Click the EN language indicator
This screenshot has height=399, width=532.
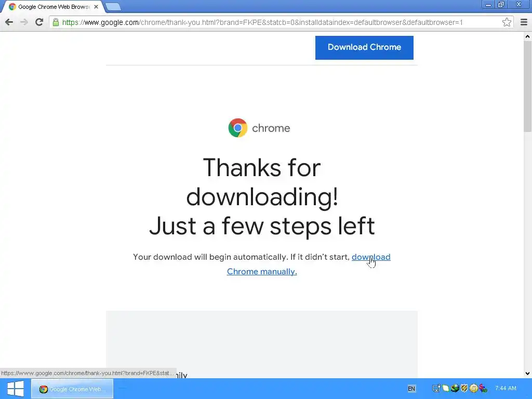click(x=411, y=389)
